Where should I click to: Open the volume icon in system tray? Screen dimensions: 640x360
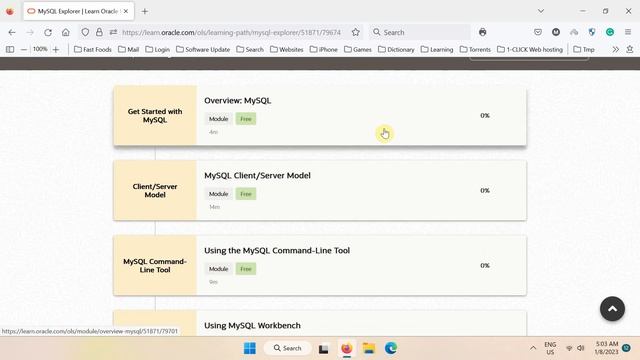581,348
